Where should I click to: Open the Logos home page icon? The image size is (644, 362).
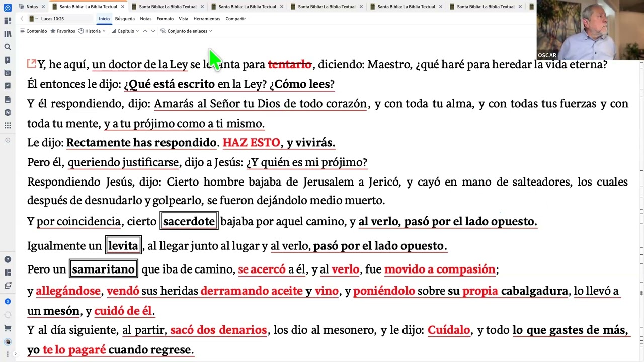(8, 8)
